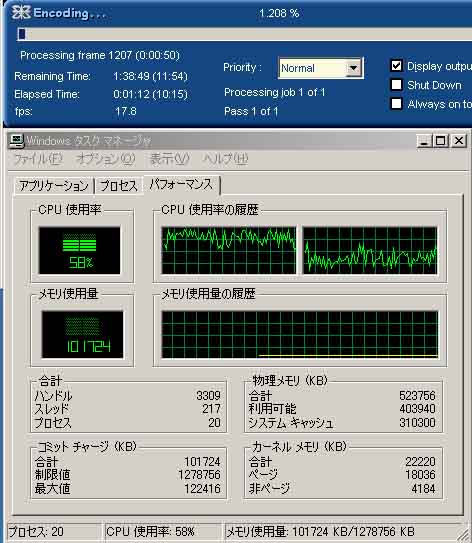472x543 pixels.
Task: Minimize the Windows Task Manager window
Action: coord(424,141)
